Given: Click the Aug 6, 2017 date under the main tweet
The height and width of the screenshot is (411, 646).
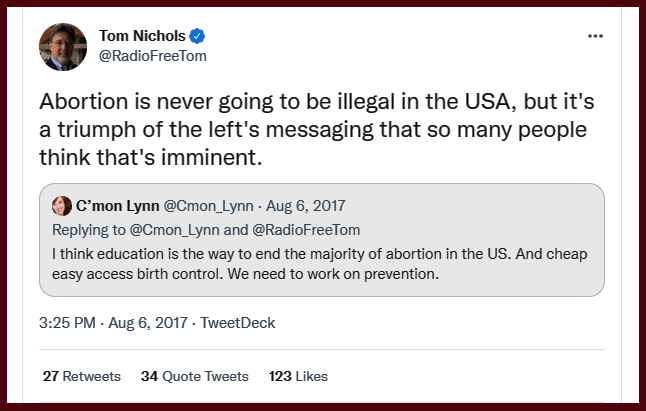Looking at the screenshot, I should tap(146, 323).
